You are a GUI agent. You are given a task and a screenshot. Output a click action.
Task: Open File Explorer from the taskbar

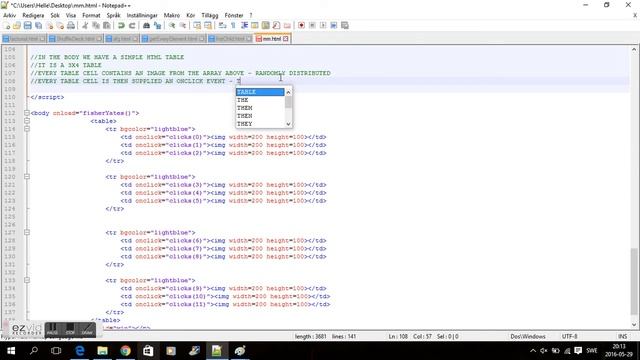tap(102, 351)
